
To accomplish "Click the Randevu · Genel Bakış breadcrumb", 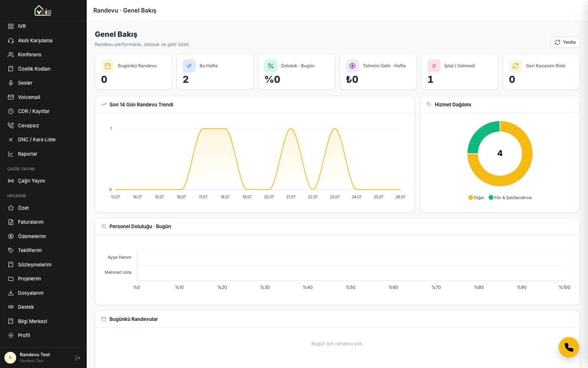I will 125,10.
